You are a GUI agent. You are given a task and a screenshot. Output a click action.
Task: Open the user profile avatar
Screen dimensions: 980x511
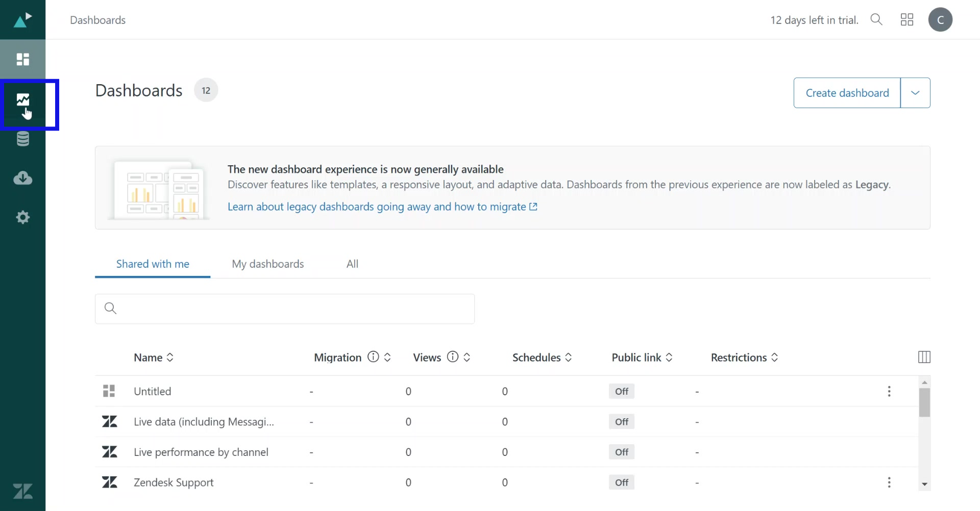940,20
